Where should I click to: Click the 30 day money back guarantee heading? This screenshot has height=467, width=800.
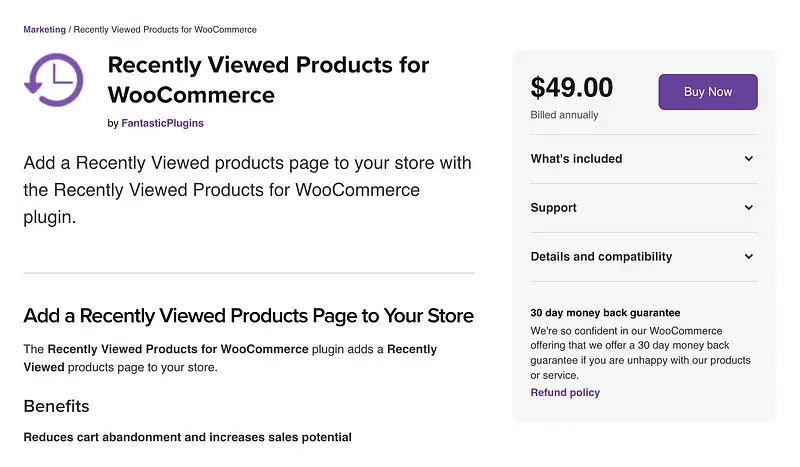tap(605, 313)
